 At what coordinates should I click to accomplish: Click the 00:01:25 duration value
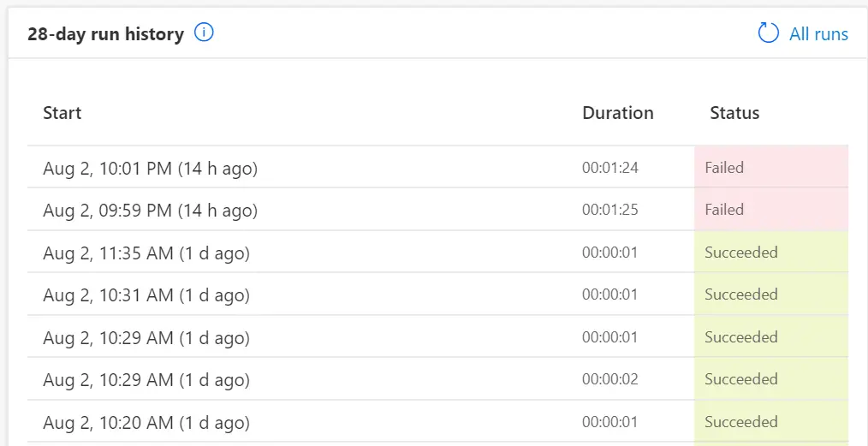610,211
